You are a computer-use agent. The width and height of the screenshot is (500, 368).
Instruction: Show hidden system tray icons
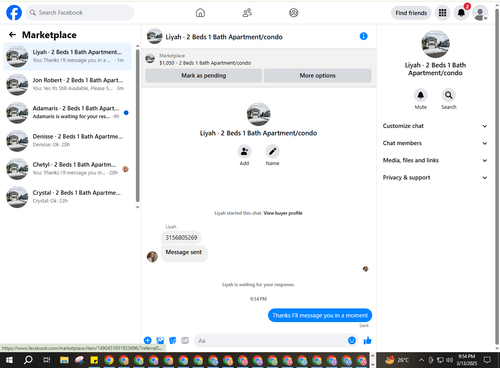pyautogui.click(x=421, y=360)
